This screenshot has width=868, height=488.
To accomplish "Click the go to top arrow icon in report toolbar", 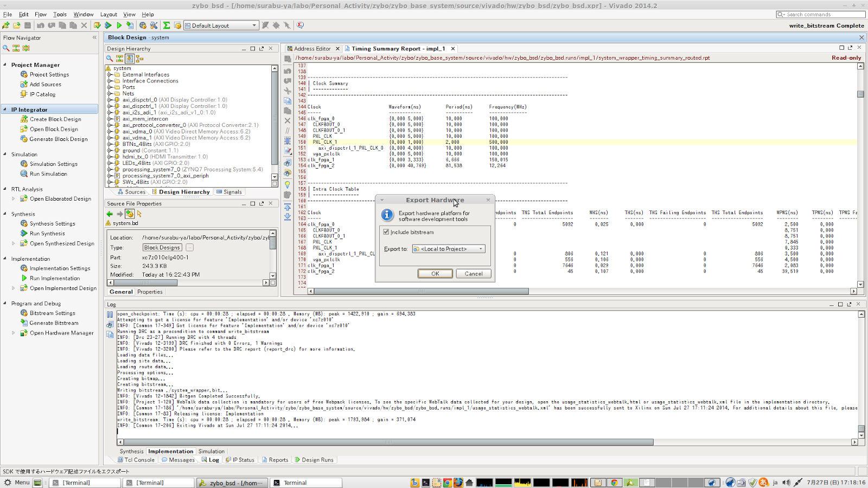I will [x=288, y=207].
